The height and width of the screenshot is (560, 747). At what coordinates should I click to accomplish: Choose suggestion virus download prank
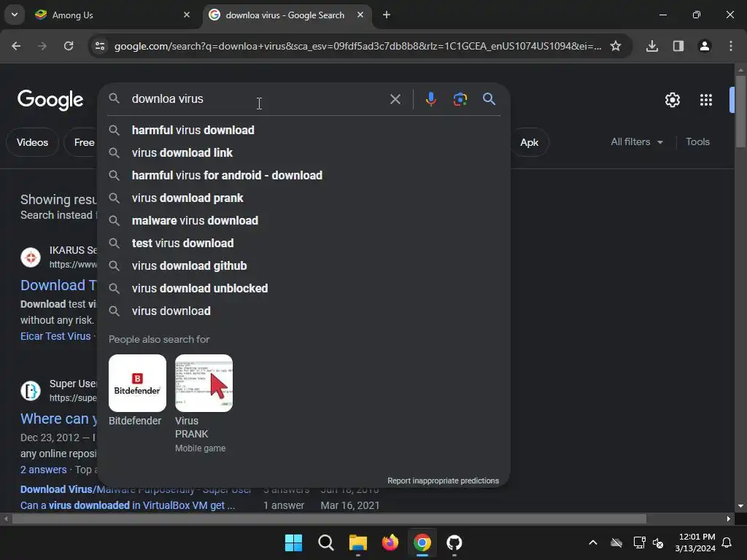304,198
